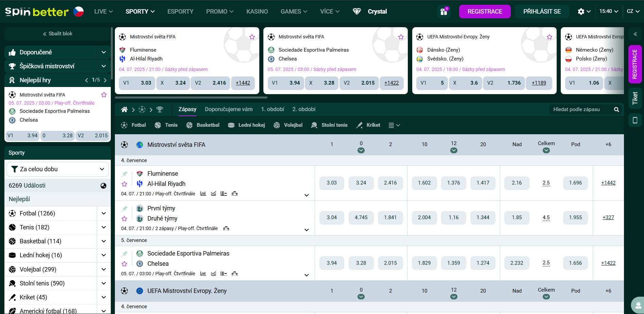The image size is (644, 314).
Task: Pin the Fluminense vs Al-Hilal match
Action: pyautogui.click(x=124, y=174)
